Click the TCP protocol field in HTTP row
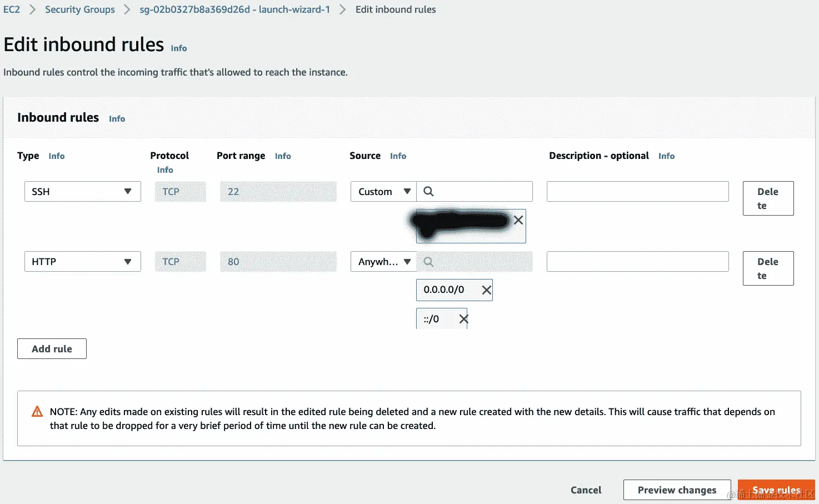 point(180,261)
